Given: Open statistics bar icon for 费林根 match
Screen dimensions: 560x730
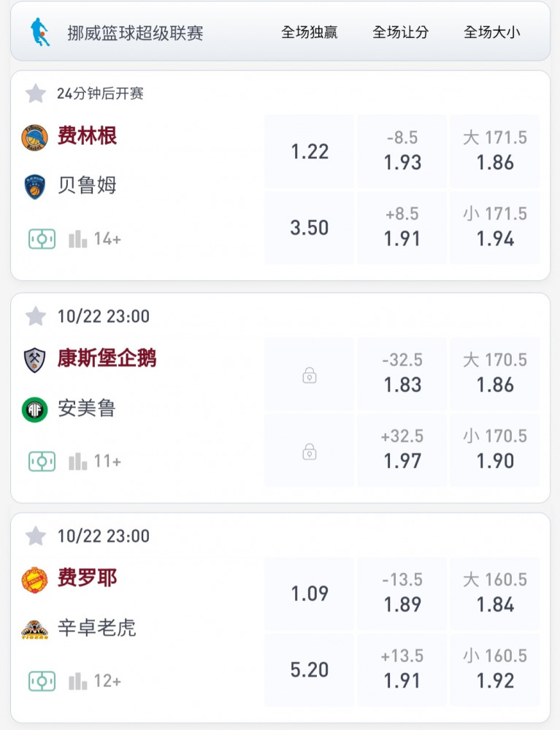Looking at the screenshot, I should point(77,239).
